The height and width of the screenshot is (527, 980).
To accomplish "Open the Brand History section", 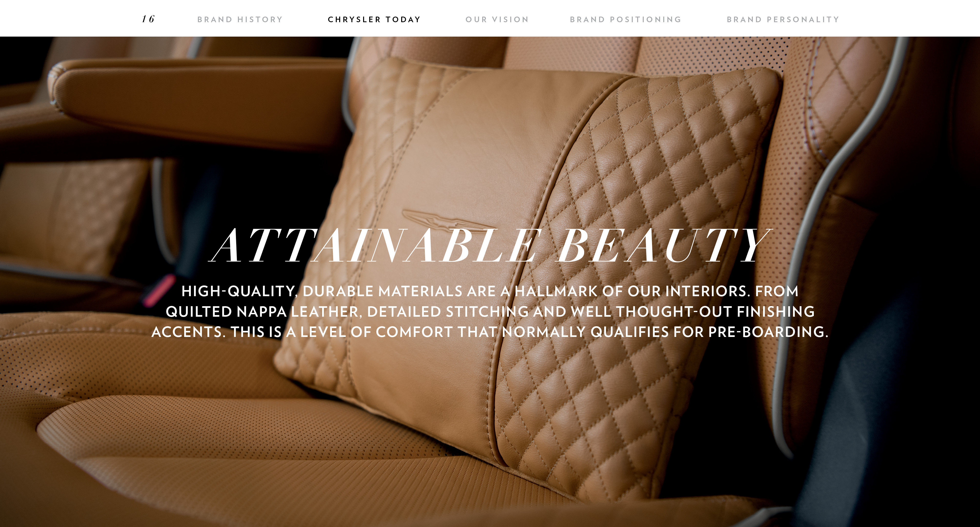I will [240, 20].
